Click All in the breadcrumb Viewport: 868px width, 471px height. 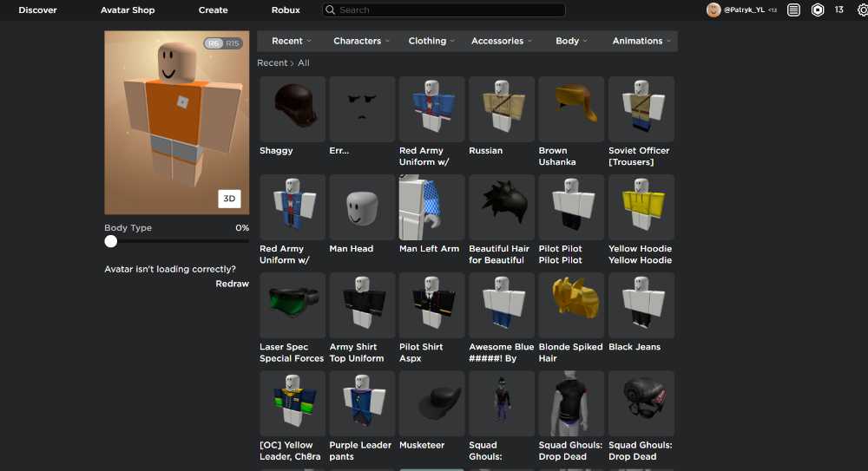[x=303, y=63]
